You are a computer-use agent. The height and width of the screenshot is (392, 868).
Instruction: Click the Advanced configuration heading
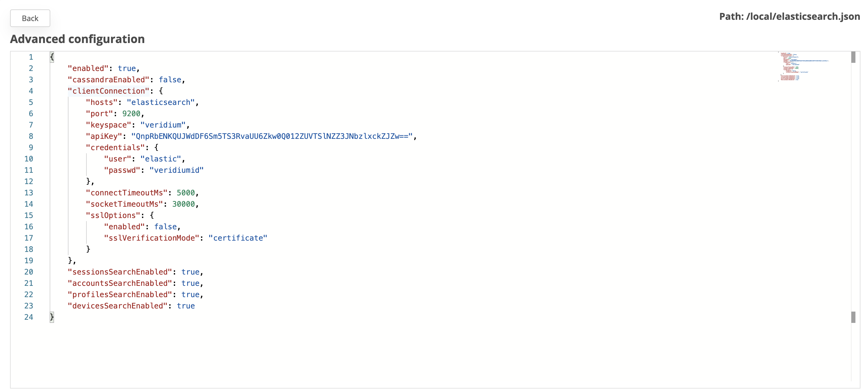[77, 39]
